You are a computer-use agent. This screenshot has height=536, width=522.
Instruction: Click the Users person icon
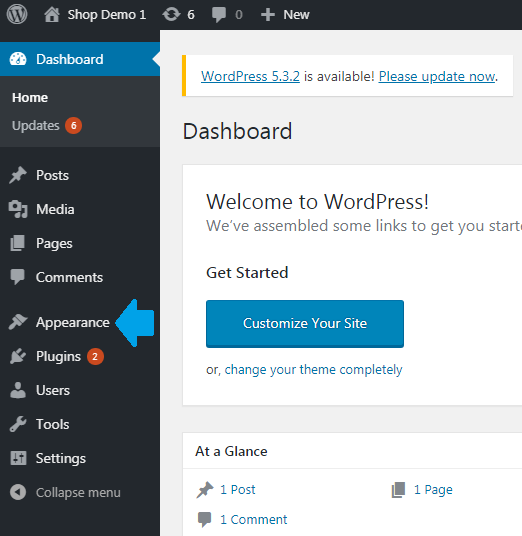tap(18, 390)
